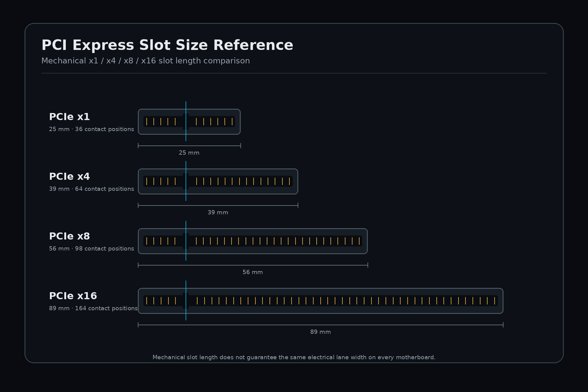
Task: Click the PCIe x1 slot connector diagram
Action: point(189,122)
